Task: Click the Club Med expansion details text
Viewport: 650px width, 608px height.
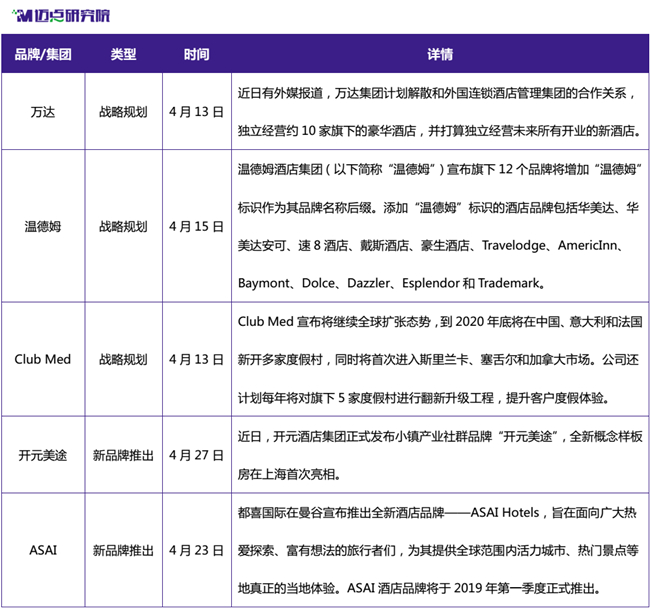Action: [440, 359]
